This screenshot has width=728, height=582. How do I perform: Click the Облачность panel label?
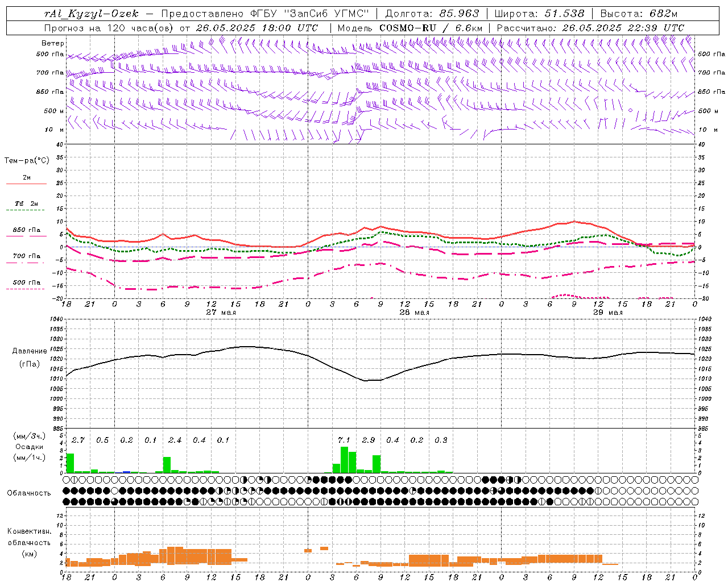pyautogui.click(x=29, y=493)
